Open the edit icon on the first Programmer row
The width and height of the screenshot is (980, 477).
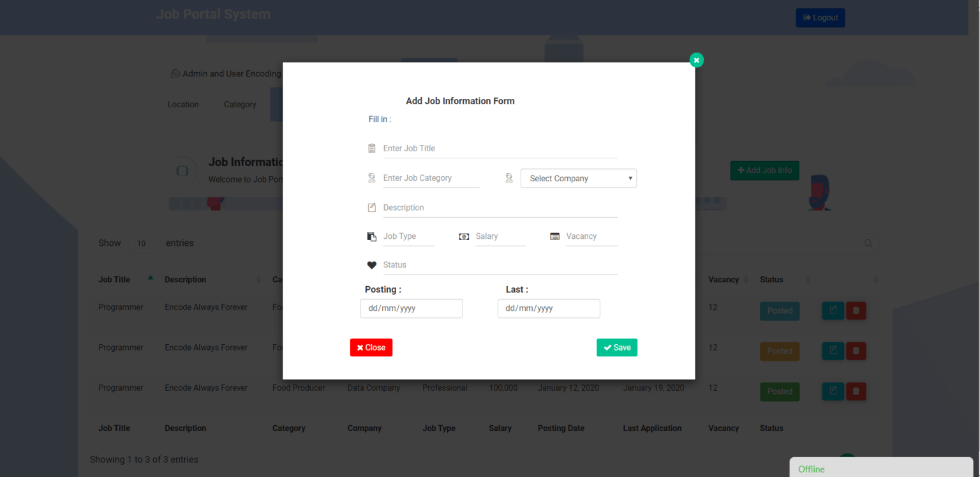click(x=833, y=311)
